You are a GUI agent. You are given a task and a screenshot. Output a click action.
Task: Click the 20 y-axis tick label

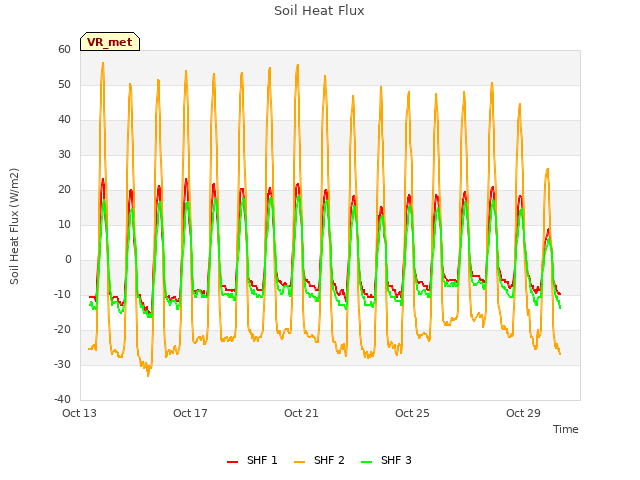[x=64, y=189]
